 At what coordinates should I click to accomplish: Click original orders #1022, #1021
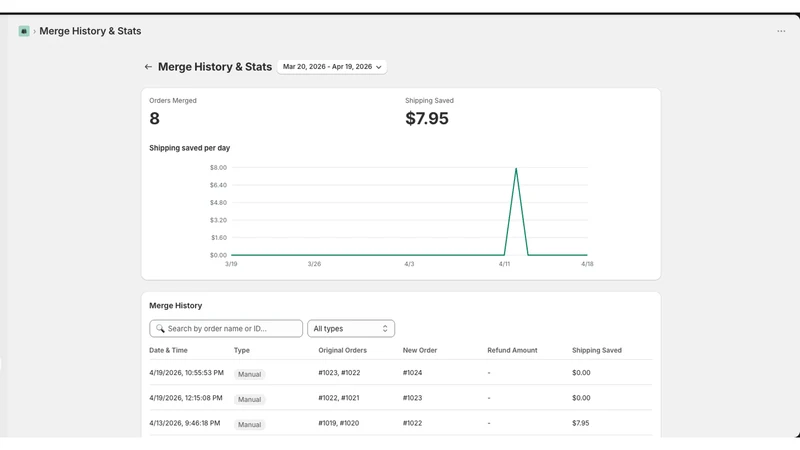click(x=339, y=398)
